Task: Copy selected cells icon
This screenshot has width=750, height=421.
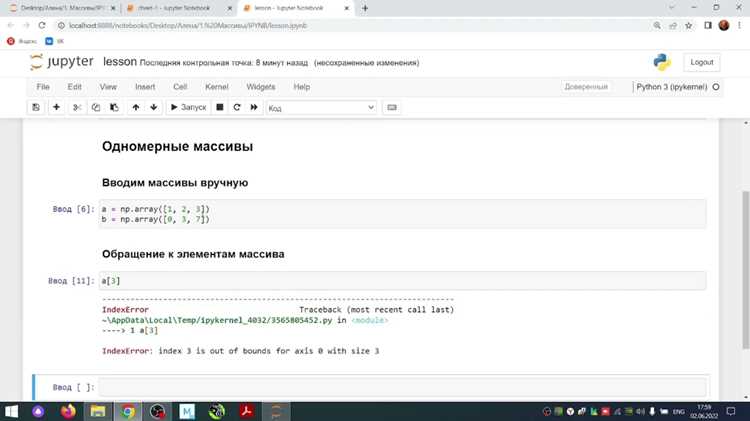Action: click(x=96, y=108)
